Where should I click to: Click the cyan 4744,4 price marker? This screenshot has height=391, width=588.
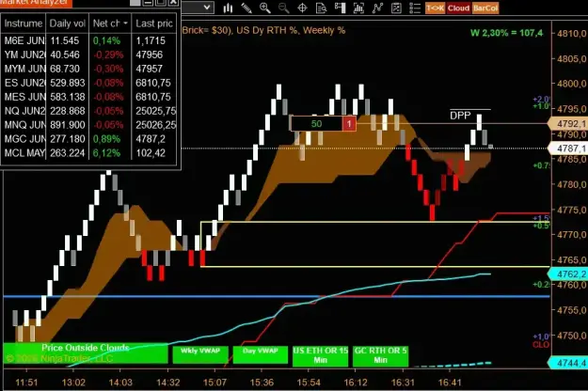tap(568, 363)
